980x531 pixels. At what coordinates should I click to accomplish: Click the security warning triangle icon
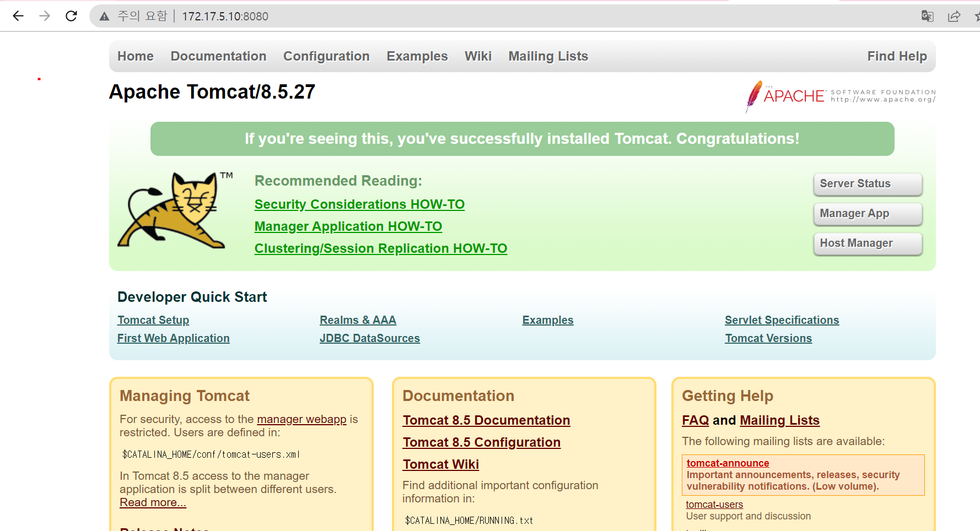[x=104, y=17]
